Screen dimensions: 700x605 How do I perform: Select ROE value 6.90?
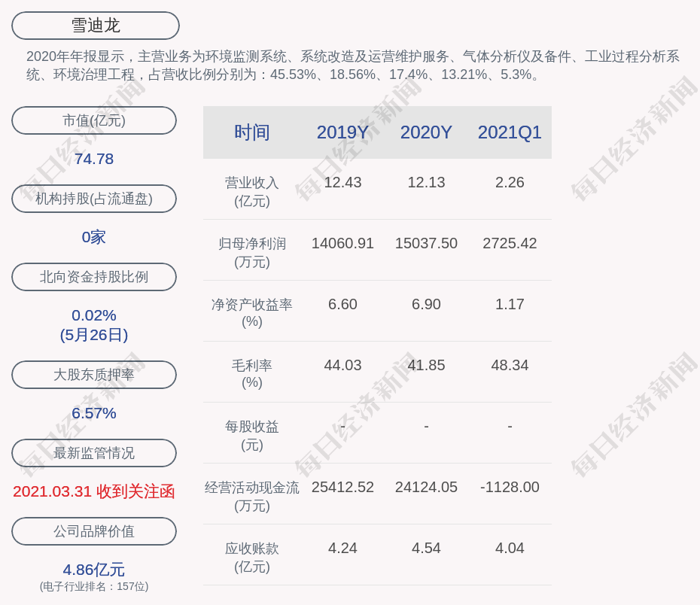tap(426, 304)
